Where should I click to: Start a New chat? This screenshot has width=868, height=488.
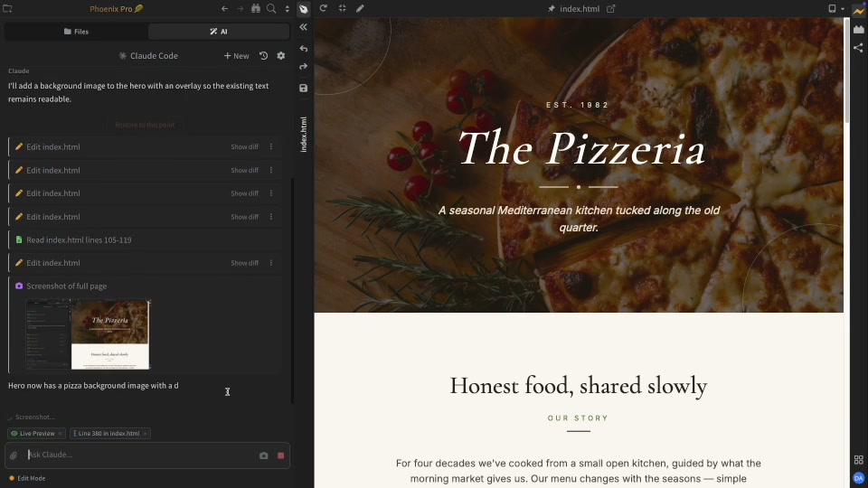[236, 56]
